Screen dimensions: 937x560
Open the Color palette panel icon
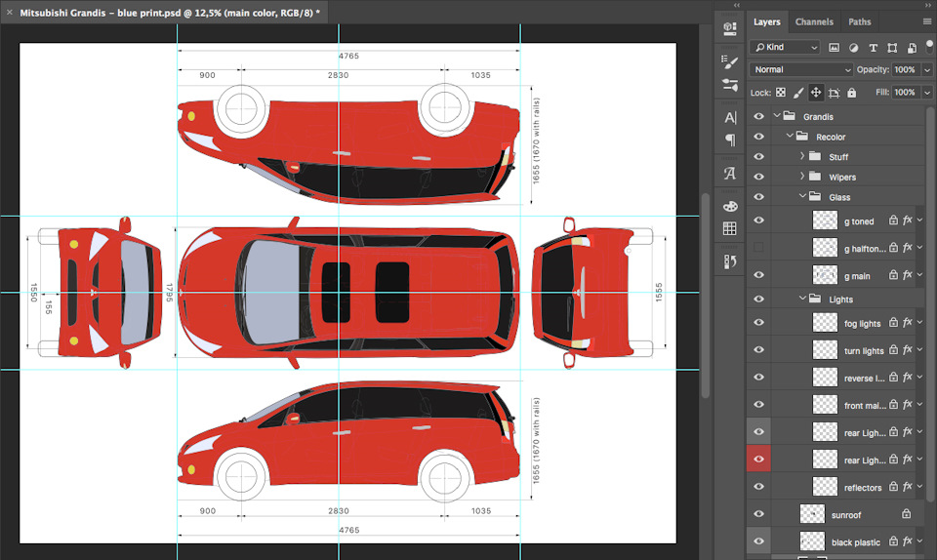(730, 207)
